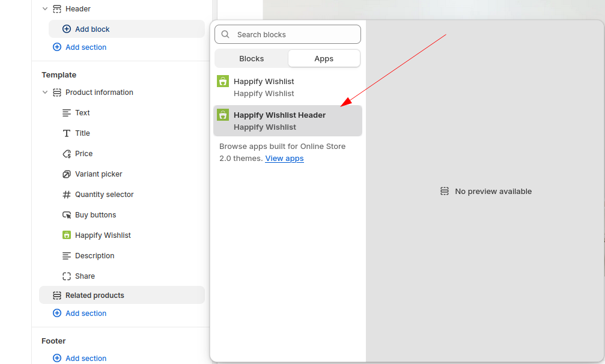The width and height of the screenshot is (605, 364).
Task: Click Add section under Footer
Action: (86, 358)
